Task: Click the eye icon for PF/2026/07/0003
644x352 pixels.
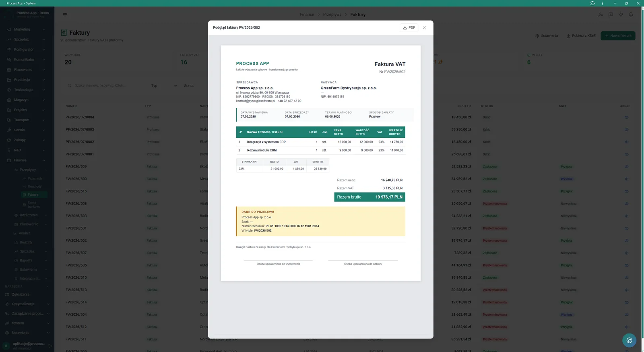Action: [626, 130]
